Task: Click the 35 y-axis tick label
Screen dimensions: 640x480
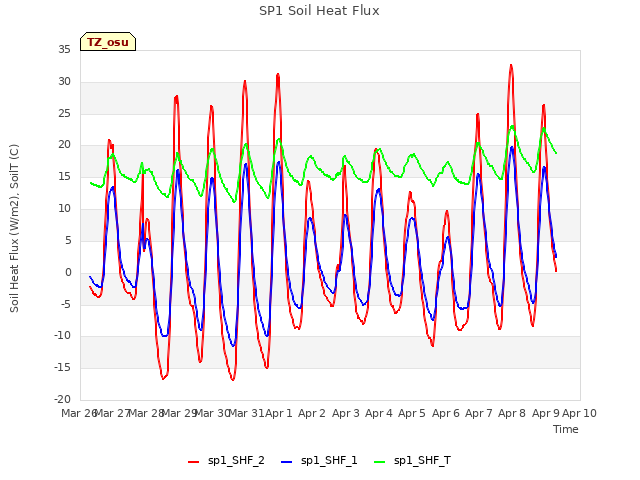Action: [x=64, y=50]
